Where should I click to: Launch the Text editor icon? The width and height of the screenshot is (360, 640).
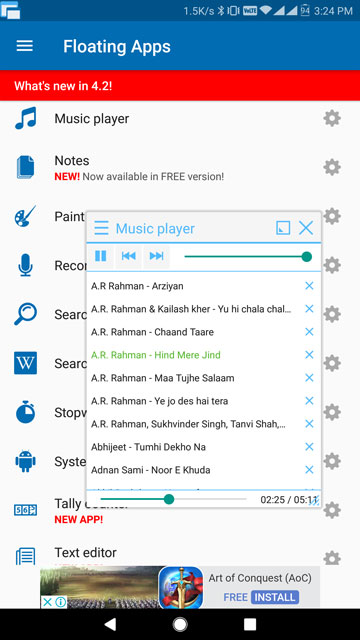[25, 557]
